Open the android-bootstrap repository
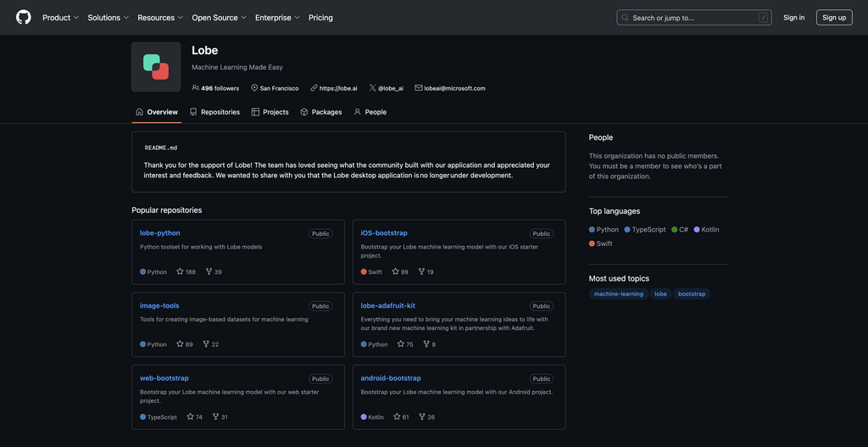 (x=391, y=377)
